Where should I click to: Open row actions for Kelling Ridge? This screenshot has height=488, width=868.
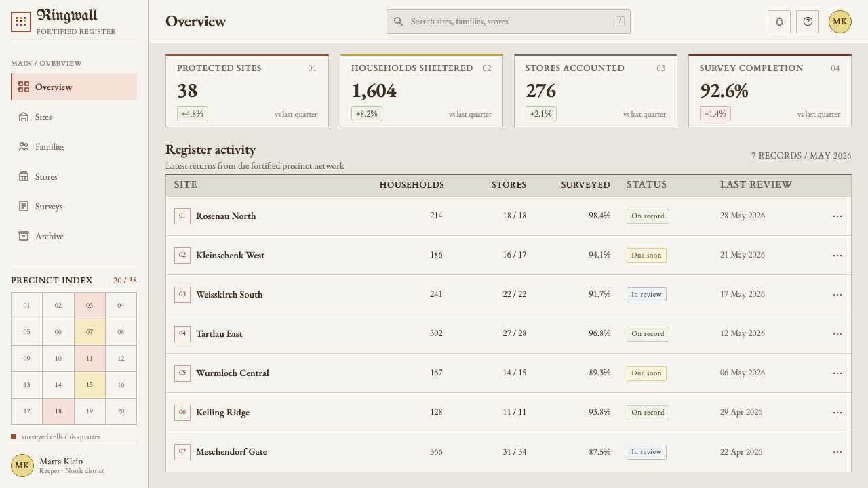(837, 413)
